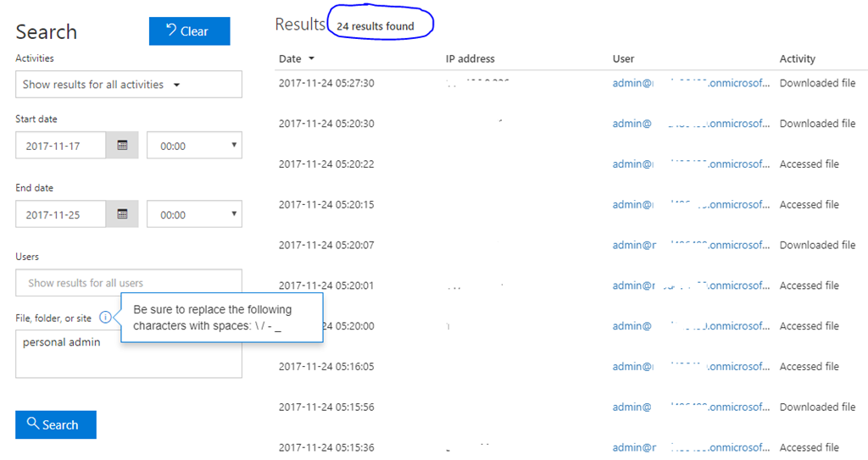
Task: Click the Clear button
Action: [x=189, y=31]
